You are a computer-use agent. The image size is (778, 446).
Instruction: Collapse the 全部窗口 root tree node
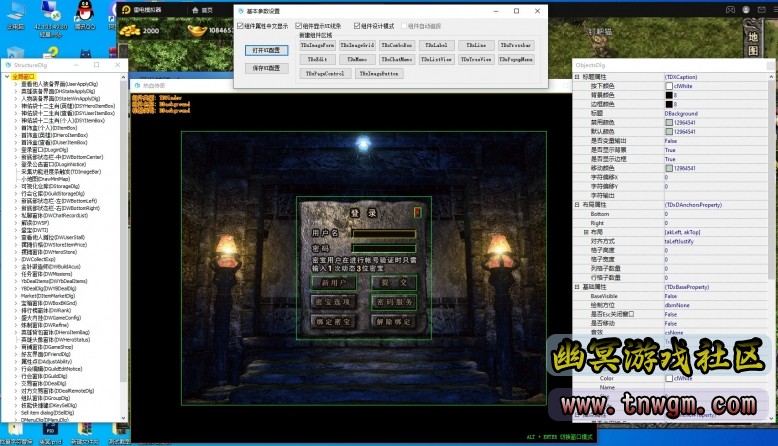(7, 77)
